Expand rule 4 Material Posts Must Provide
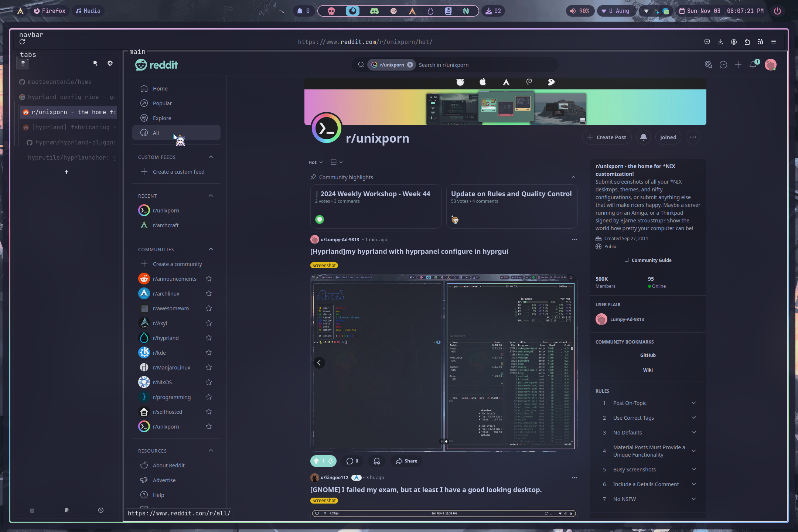The width and height of the screenshot is (798, 532). pyautogui.click(x=693, y=451)
